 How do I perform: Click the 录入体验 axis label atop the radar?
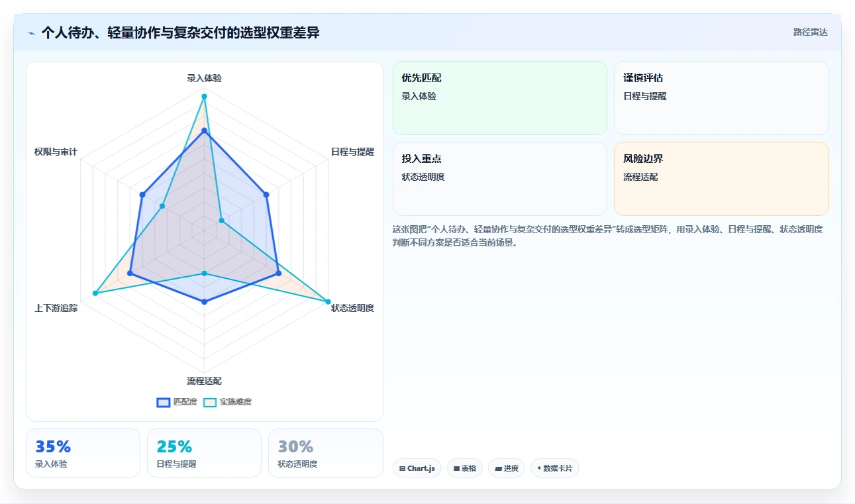[204, 78]
